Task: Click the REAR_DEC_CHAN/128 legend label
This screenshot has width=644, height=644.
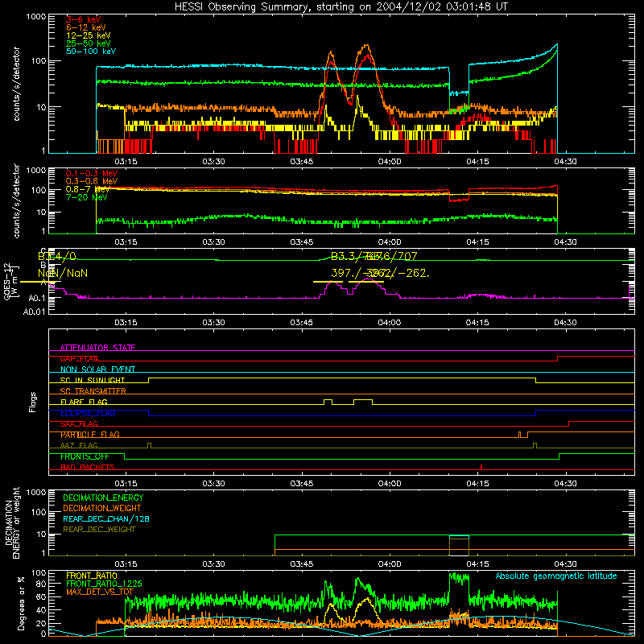Action: 106,518
